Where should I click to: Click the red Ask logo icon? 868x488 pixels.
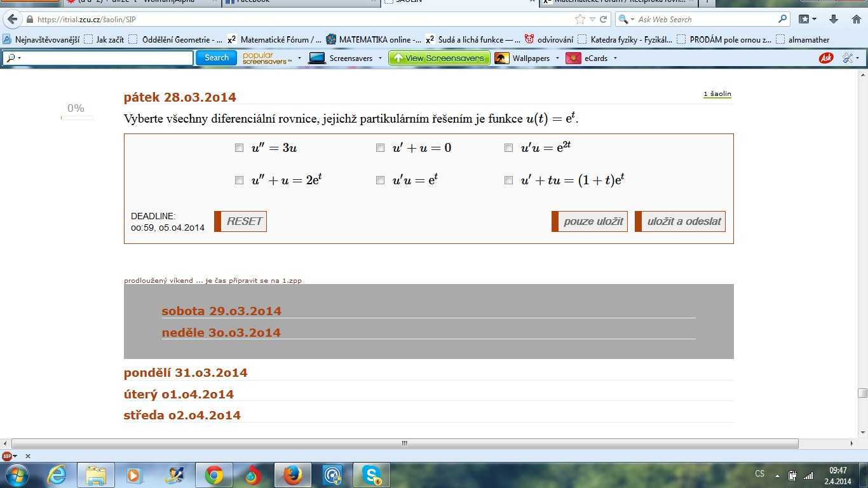[x=826, y=58]
